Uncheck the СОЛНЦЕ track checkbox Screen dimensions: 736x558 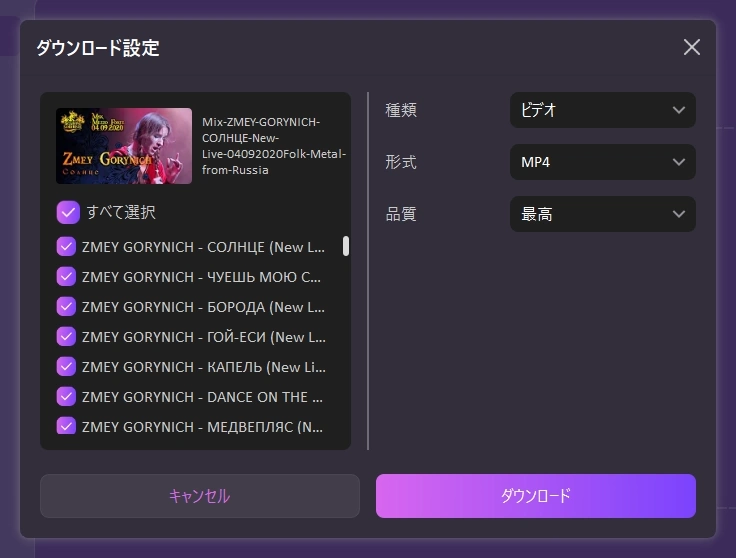click(x=67, y=247)
